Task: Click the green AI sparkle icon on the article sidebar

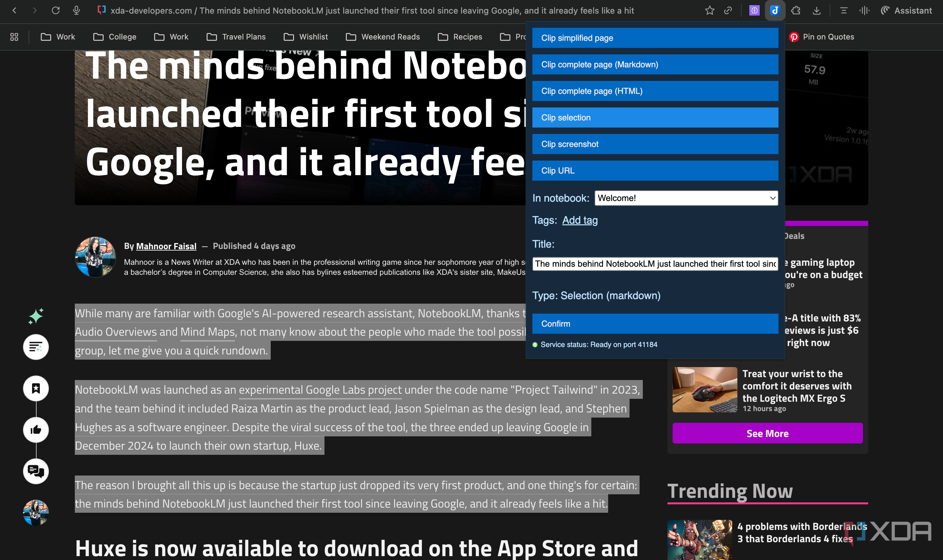Action: [36, 316]
